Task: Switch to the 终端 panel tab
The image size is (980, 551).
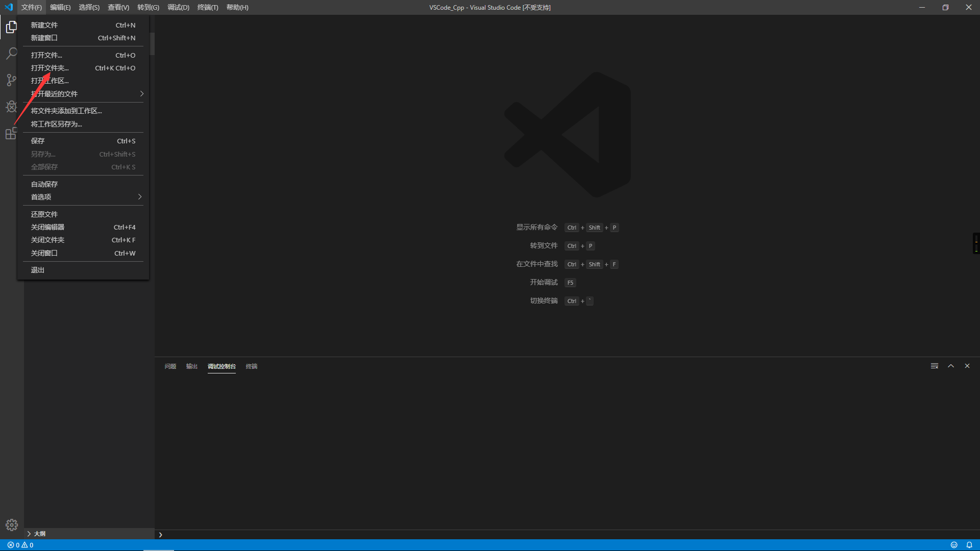Action: [252, 366]
